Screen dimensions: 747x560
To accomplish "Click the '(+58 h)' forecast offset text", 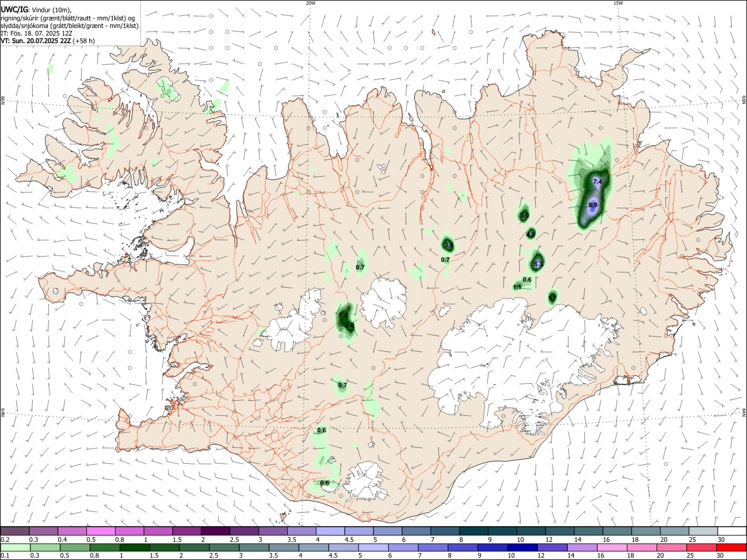I will pos(84,41).
